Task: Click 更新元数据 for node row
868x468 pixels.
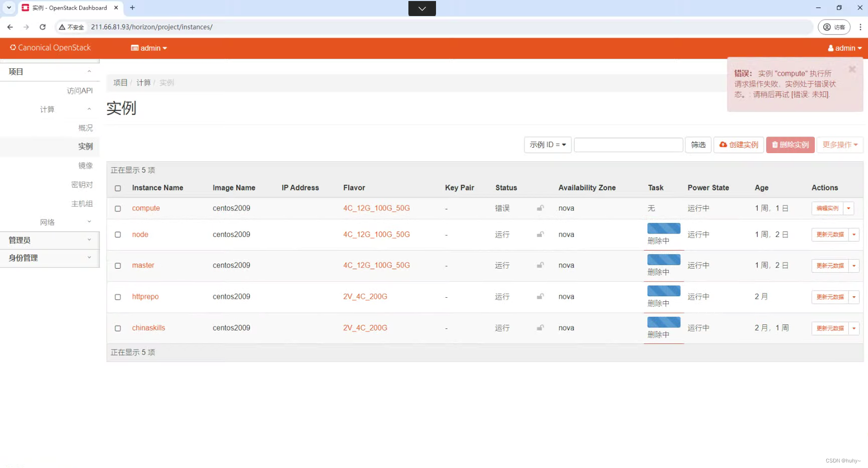Action: click(x=830, y=235)
